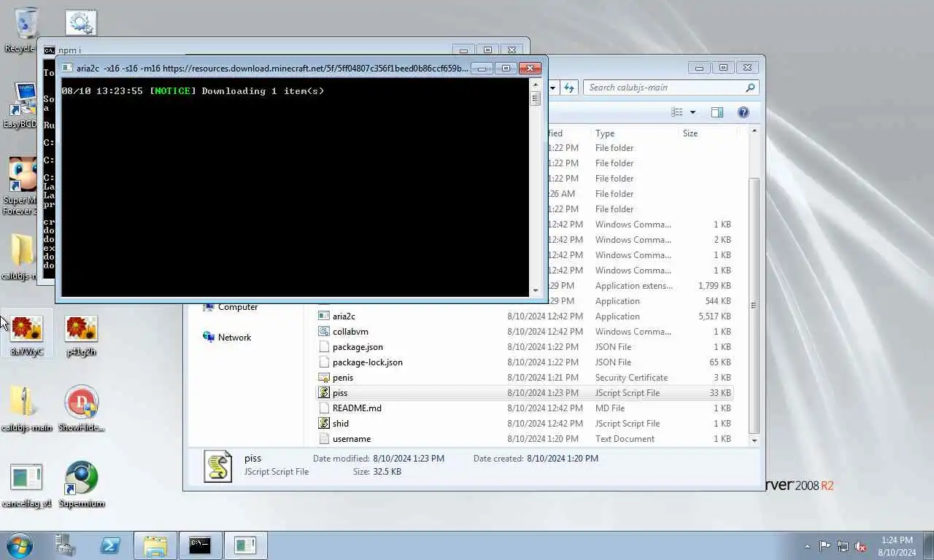
Task: Click the search calubjs-main box
Action: tap(671, 87)
